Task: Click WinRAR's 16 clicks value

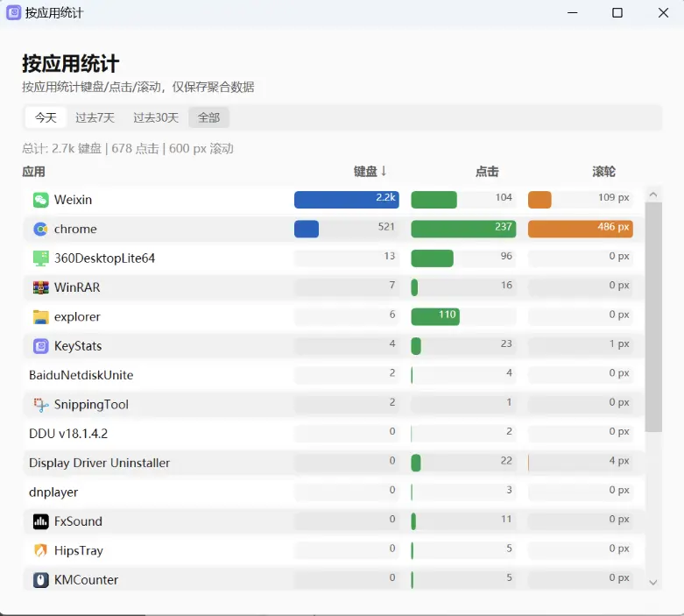Action: click(x=506, y=285)
